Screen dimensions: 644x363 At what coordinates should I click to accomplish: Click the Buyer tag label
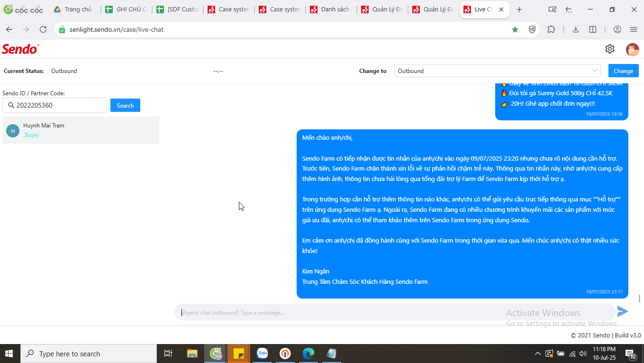[x=32, y=135]
